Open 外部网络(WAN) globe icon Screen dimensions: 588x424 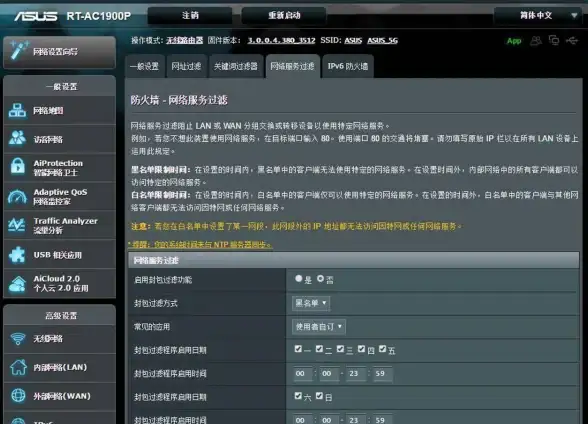click(18, 396)
